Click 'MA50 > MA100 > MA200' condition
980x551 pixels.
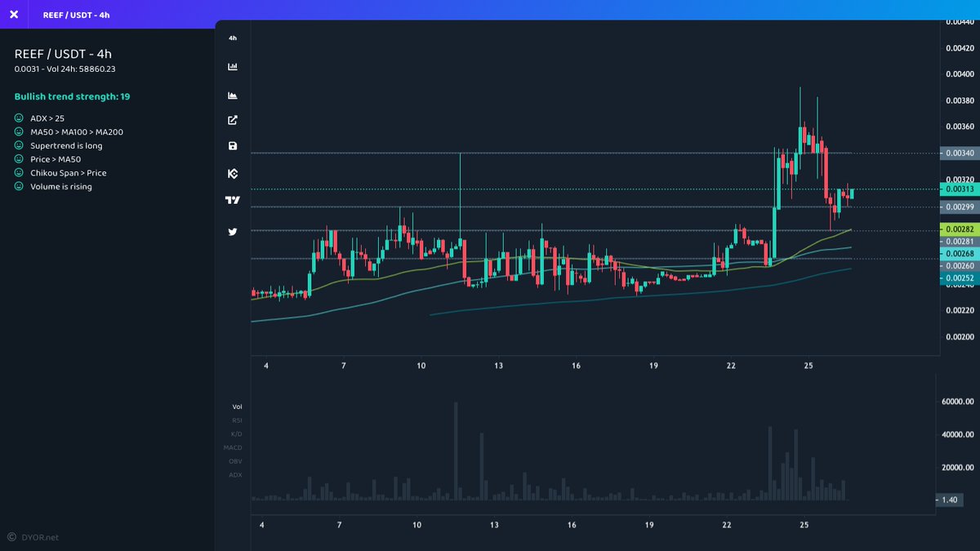point(77,131)
